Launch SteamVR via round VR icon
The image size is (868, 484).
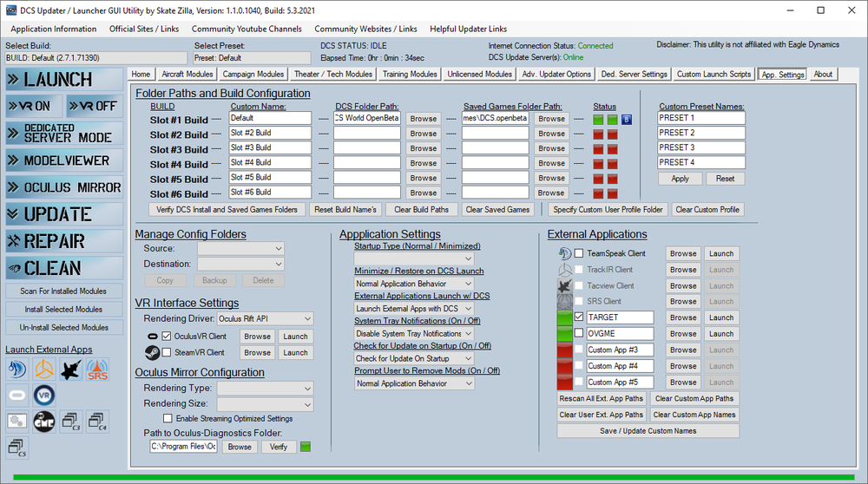coord(43,396)
